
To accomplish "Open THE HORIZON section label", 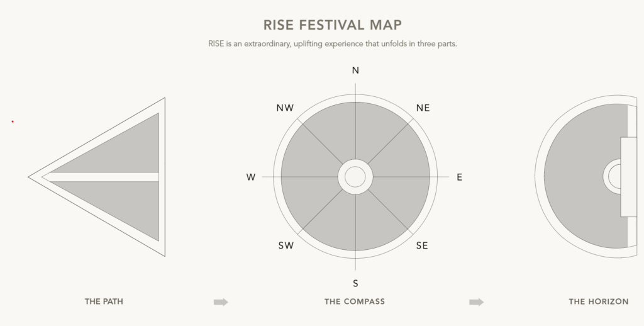I will 599,301.
